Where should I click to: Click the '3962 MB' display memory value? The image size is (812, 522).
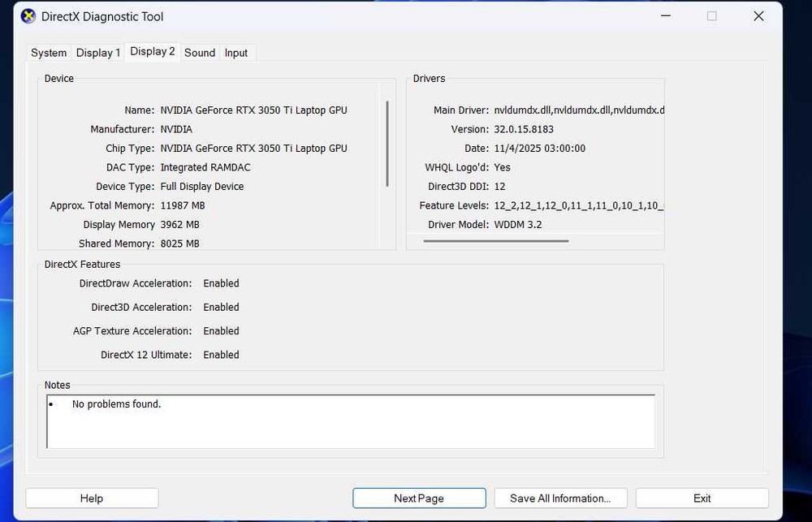(179, 225)
